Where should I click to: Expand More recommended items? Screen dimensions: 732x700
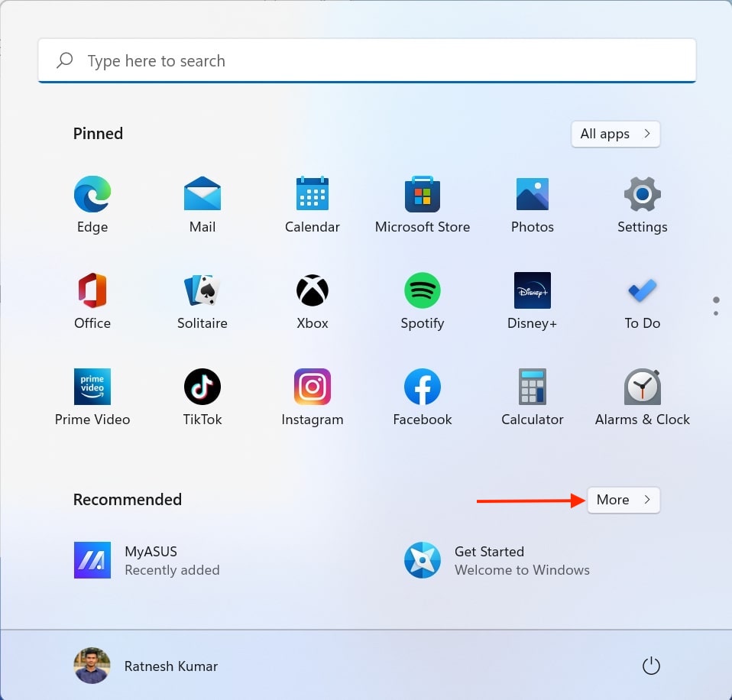(x=623, y=500)
